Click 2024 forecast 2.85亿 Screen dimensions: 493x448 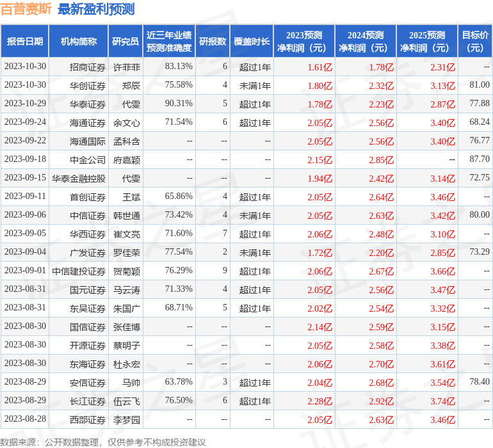point(382,161)
